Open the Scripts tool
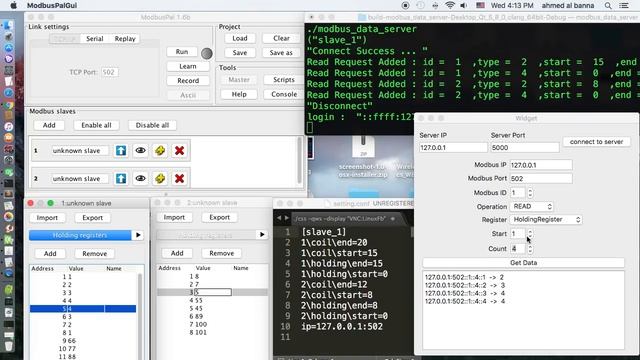This screenshot has width=640, height=360. click(x=284, y=80)
